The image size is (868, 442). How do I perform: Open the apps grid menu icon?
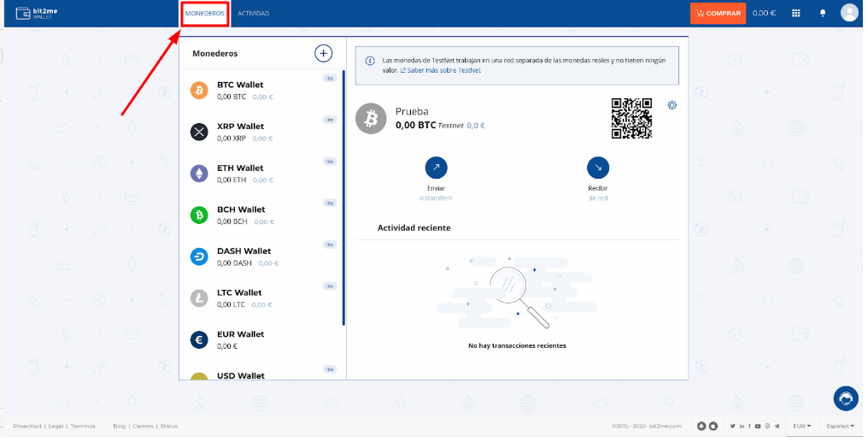[796, 14]
